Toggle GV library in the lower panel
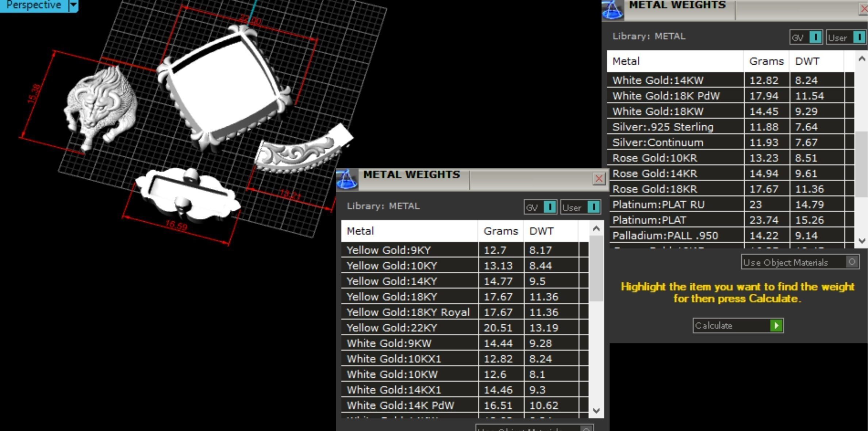 [550, 207]
